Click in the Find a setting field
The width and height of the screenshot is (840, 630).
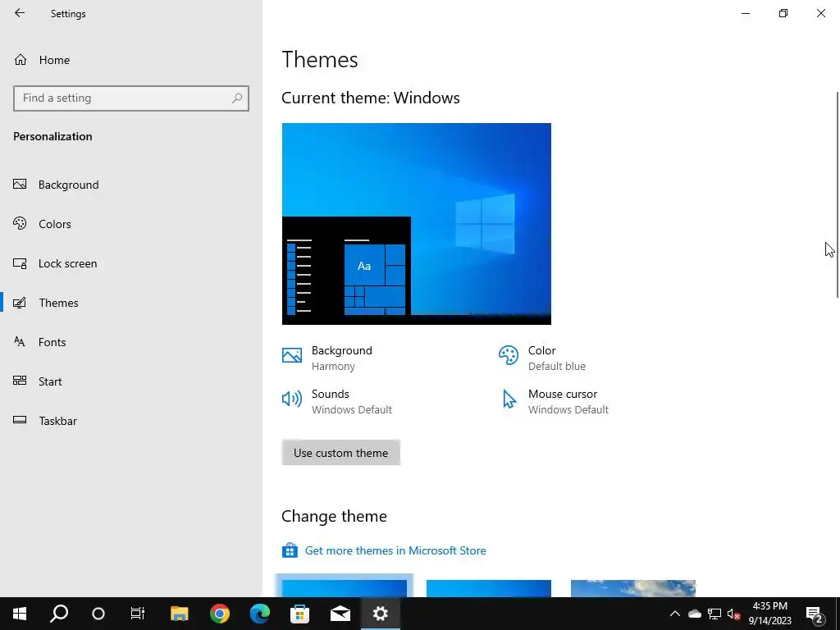click(x=131, y=98)
